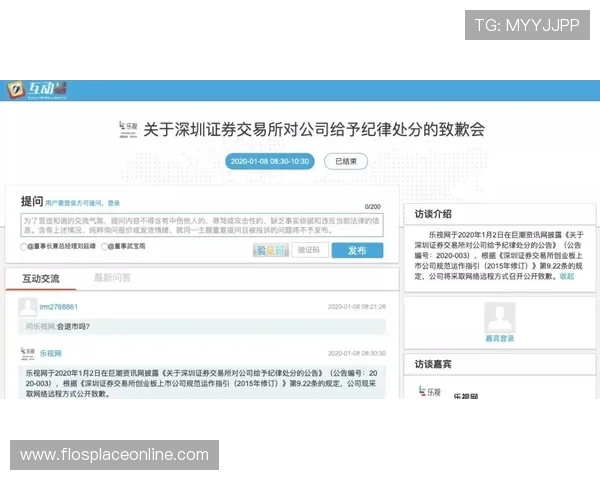Open the 乐视网 replier name link
Viewport: 600px width, 480px height.
click(x=51, y=353)
